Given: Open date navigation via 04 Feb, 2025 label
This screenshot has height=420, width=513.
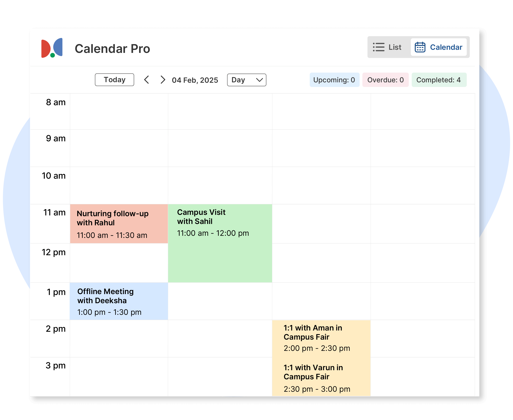Looking at the screenshot, I should coord(195,80).
